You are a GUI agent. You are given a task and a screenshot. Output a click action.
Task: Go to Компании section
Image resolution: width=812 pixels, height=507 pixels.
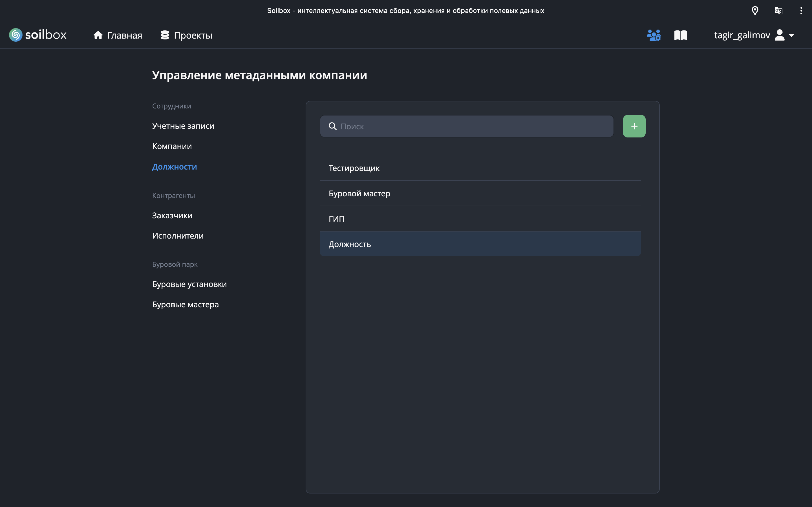click(x=172, y=146)
